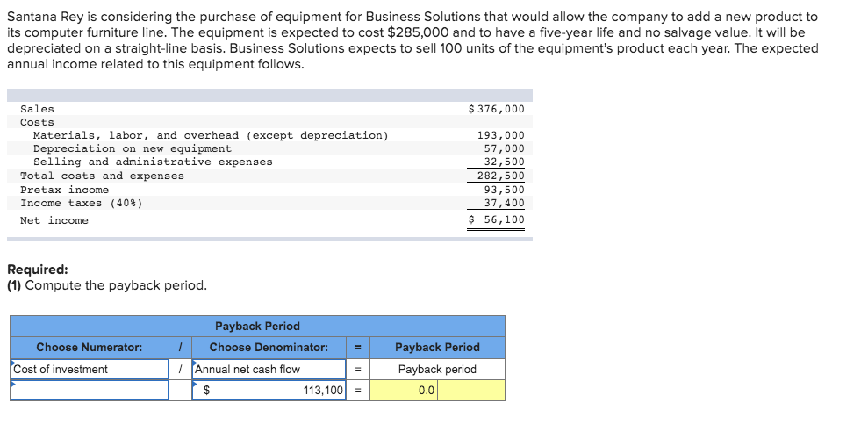Open the 'Annual net cash flow' denominator dropdown
Viewport: 868px width, 439px height.
pyautogui.click(x=269, y=370)
